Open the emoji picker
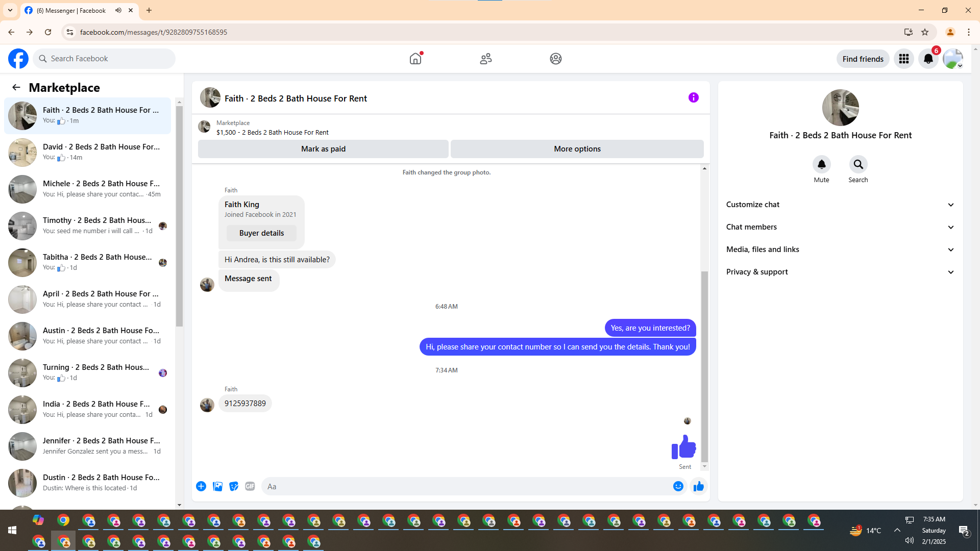The height and width of the screenshot is (551, 980). (x=678, y=486)
